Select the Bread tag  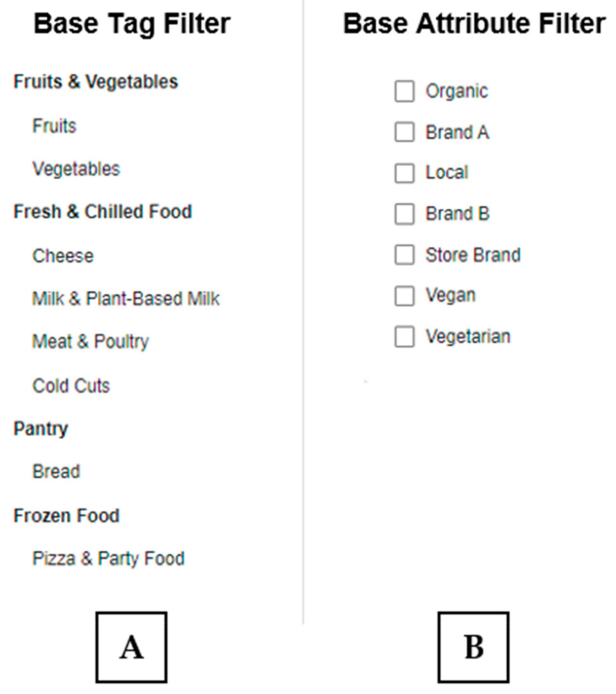point(56,471)
